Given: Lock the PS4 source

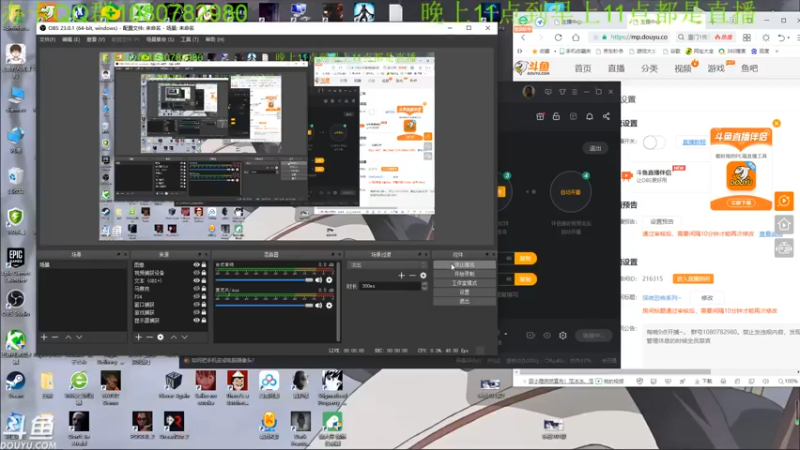Looking at the screenshot, I should tap(204, 296).
